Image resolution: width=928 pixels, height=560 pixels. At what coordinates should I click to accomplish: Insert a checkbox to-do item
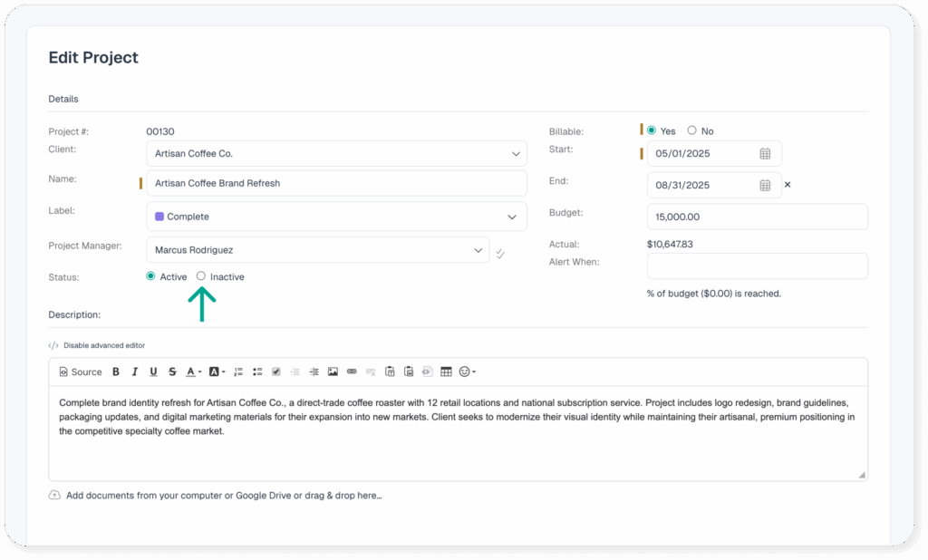tap(275, 372)
